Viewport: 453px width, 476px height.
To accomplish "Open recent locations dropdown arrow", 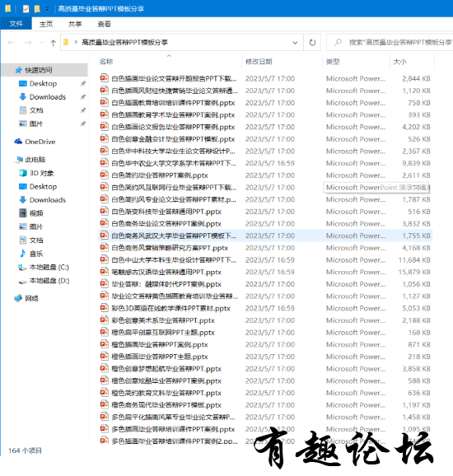I will (x=42, y=43).
